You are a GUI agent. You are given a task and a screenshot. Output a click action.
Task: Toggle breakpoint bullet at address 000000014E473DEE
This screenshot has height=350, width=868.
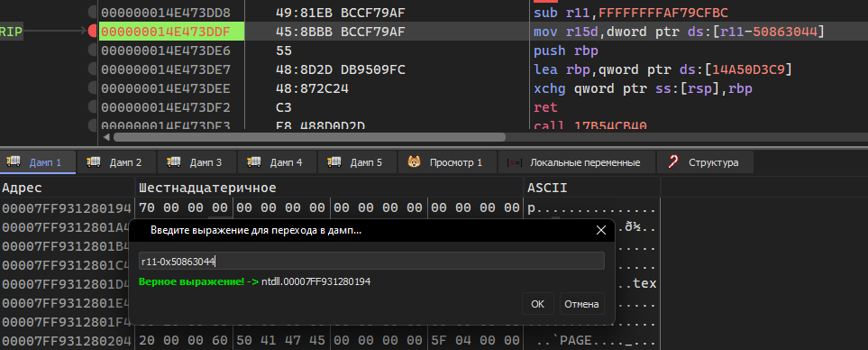(93, 88)
